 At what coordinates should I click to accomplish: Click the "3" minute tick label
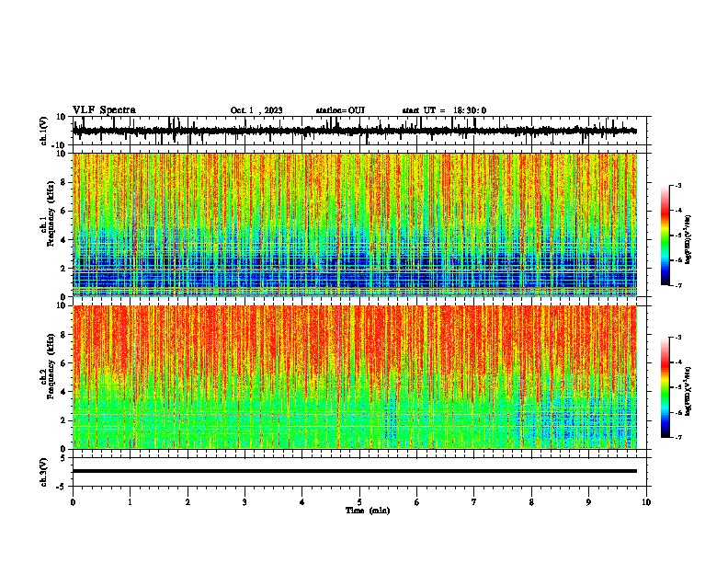[245, 502]
